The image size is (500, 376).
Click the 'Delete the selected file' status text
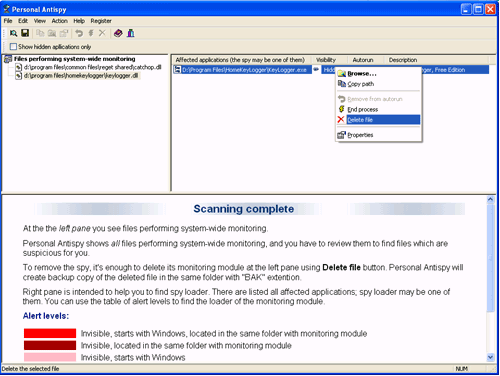(30, 369)
